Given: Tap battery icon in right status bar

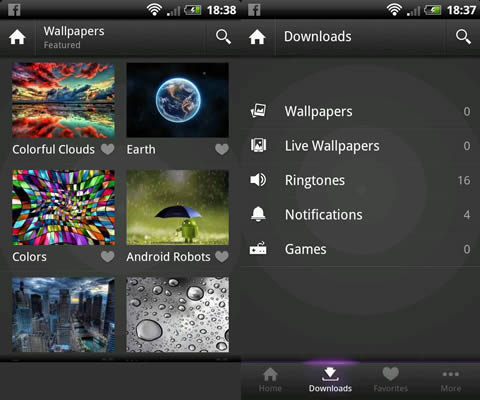Looking at the screenshot, I should coord(433,10).
